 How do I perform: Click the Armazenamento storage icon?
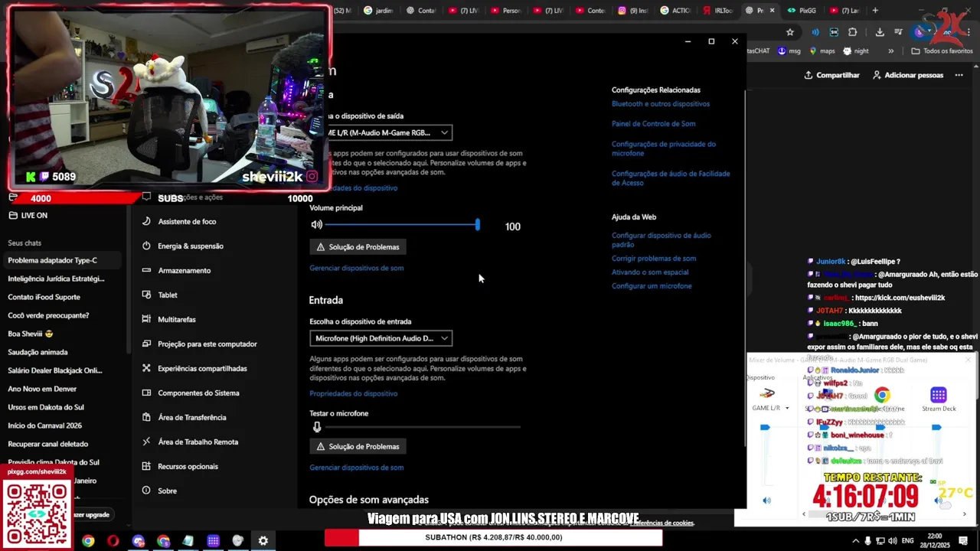pos(146,270)
